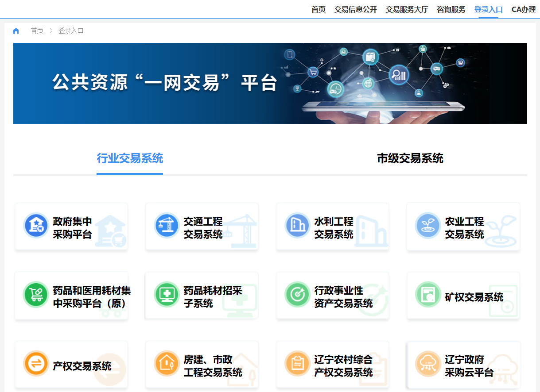Click the 农业工程交易系统 leaf icon
Viewport: 540px width, 392px height.
pos(428,227)
